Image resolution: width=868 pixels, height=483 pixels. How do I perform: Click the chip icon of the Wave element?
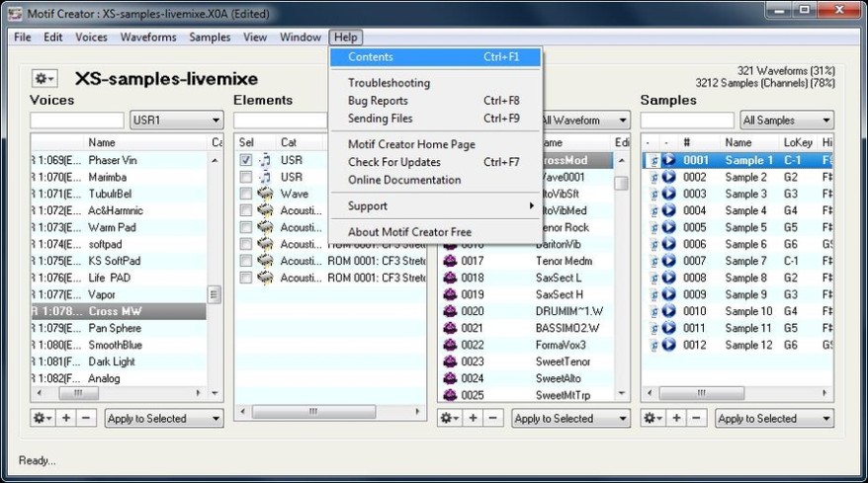pos(266,194)
